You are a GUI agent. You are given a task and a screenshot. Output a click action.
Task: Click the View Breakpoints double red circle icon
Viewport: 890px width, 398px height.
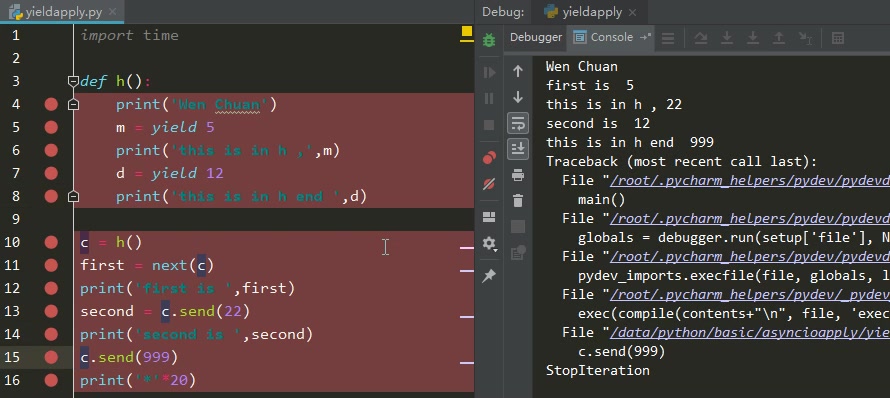click(489, 158)
